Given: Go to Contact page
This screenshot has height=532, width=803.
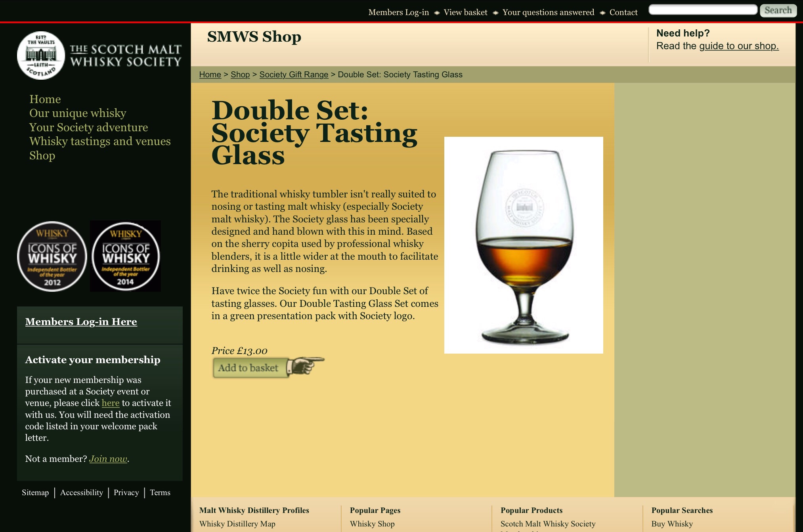Looking at the screenshot, I should coord(623,12).
